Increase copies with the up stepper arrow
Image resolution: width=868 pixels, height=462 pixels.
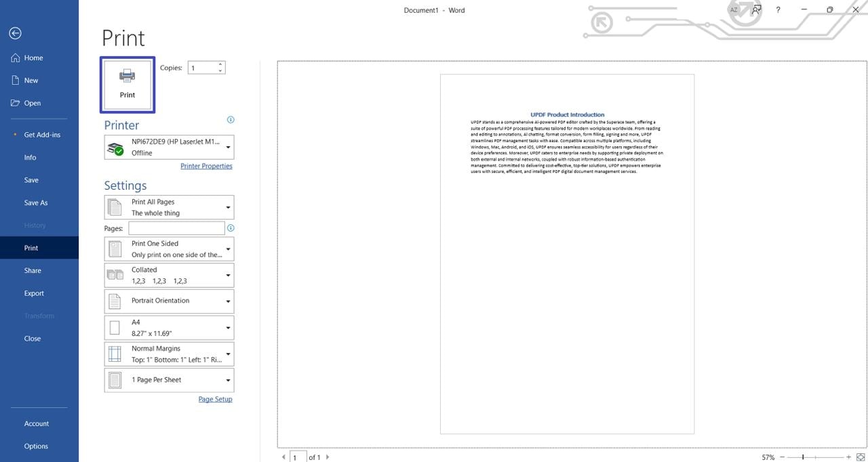coord(220,65)
